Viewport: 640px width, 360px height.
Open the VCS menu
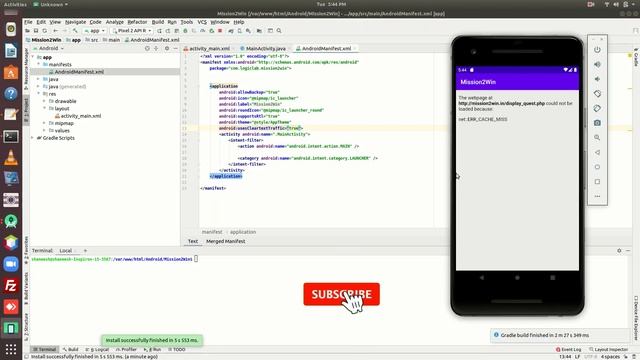tap(202, 22)
